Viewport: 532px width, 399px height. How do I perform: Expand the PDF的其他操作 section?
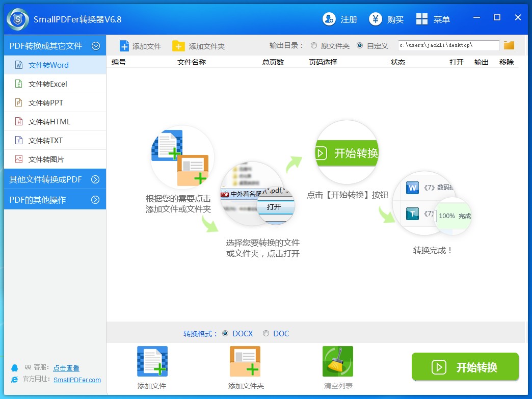tap(53, 199)
